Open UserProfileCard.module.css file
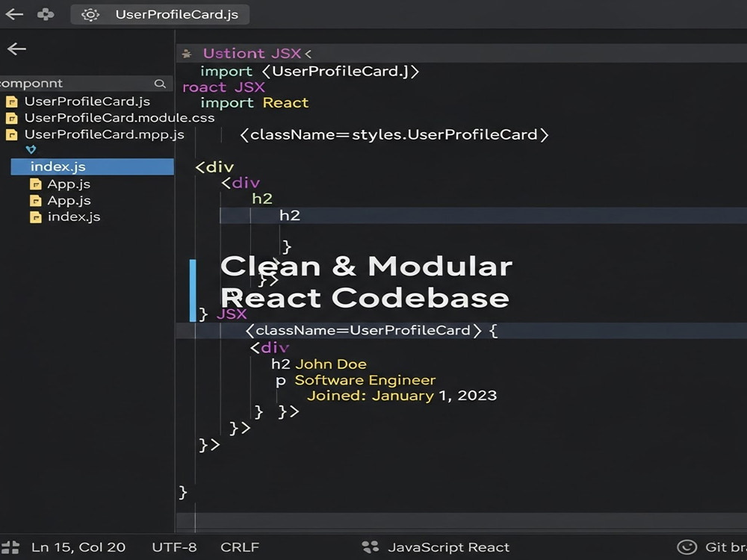Image resolution: width=747 pixels, height=560 pixels. (120, 118)
